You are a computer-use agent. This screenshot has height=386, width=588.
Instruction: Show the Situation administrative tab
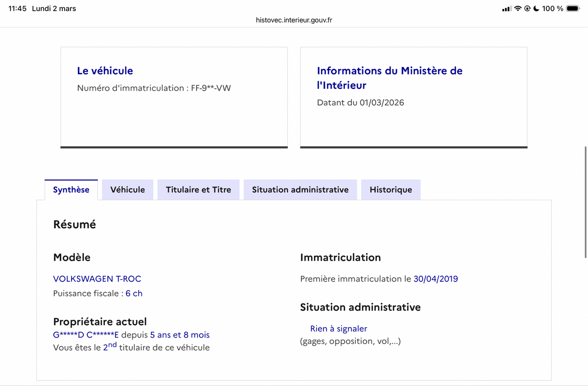[300, 190]
